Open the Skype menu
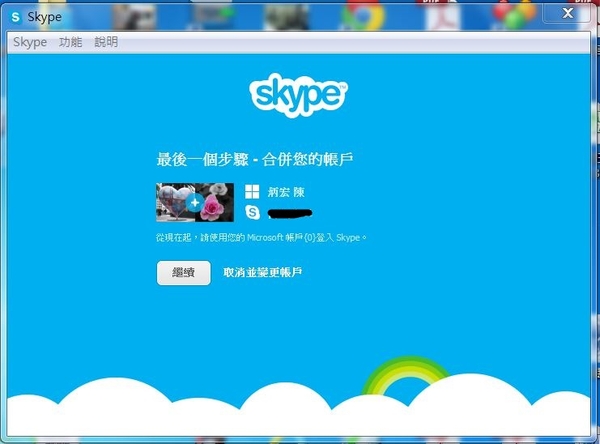 (29, 42)
